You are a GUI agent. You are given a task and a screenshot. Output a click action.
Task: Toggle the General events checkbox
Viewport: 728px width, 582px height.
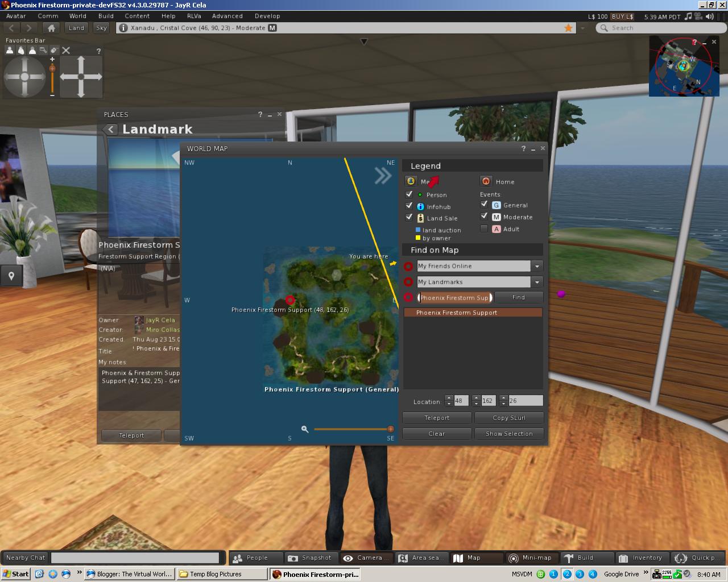tap(484, 204)
